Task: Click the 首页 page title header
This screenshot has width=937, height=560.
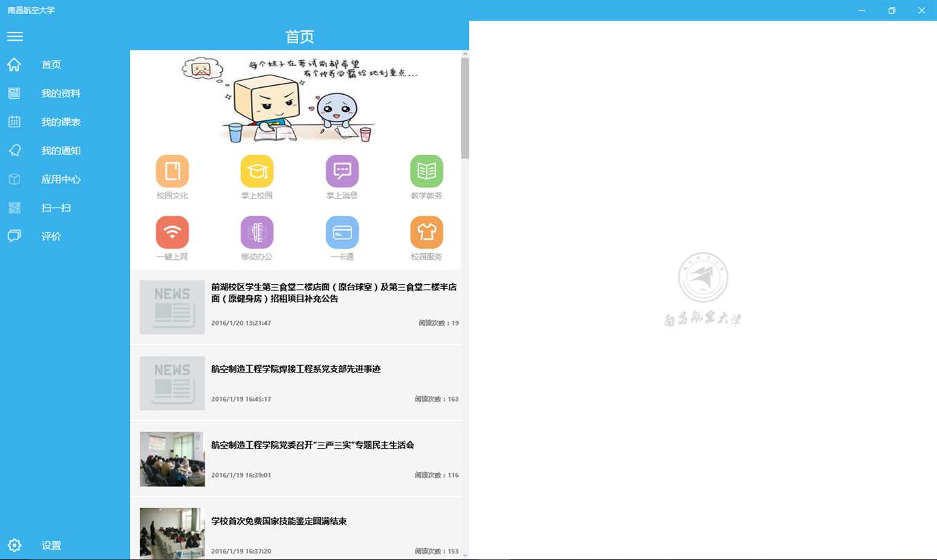Action: pos(299,37)
